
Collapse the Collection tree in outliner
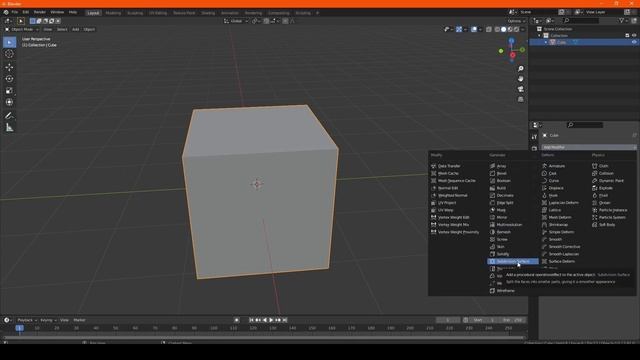540,36
